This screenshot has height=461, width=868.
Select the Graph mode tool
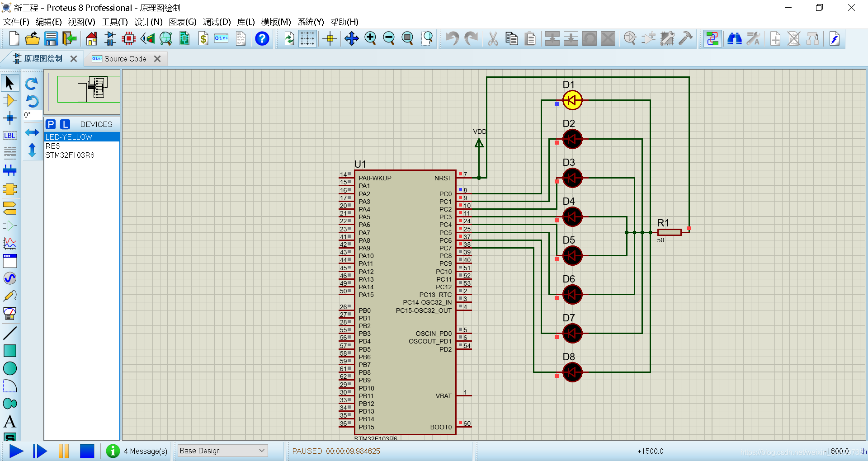pos(10,244)
